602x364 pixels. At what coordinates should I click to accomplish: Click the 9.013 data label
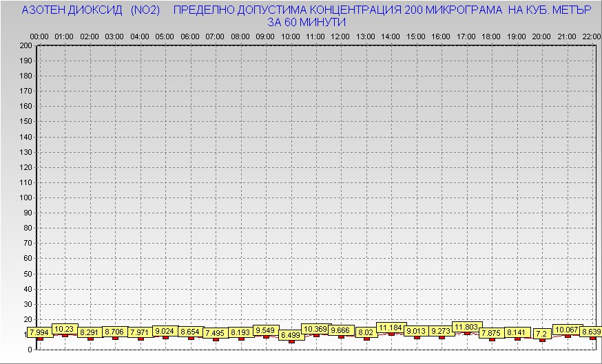[417, 331]
